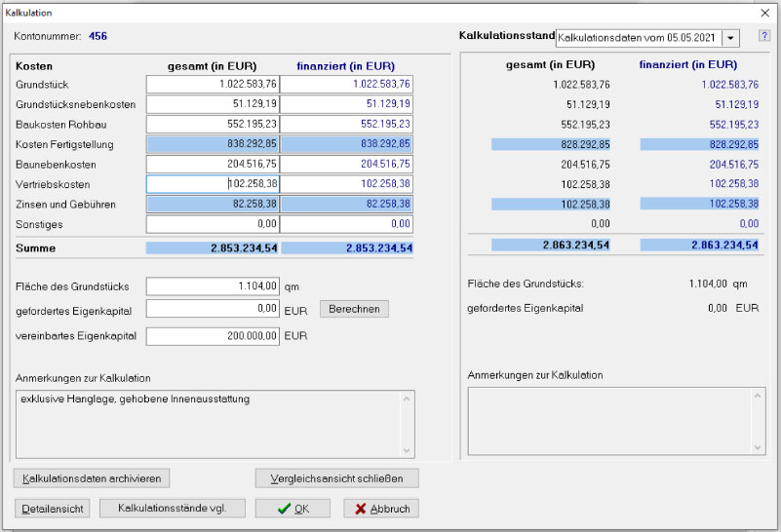Open the Kalkulationsstand date dropdown
781x532 pixels.
tap(731, 37)
